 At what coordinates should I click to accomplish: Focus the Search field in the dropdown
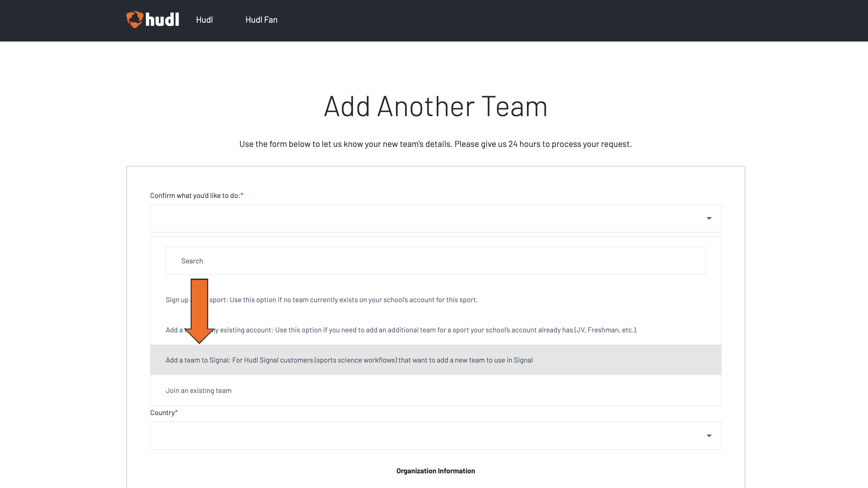click(435, 261)
